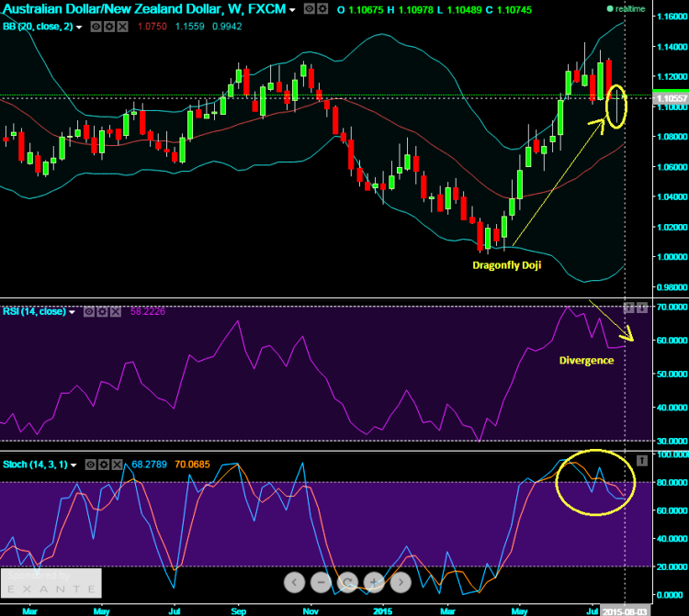Open dropdown arrow beside the AUD/NZD title

point(292,10)
